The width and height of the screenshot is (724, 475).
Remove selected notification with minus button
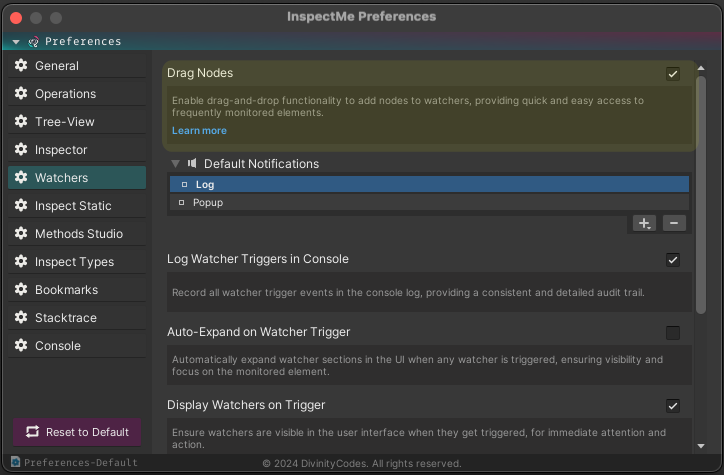click(674, 223)
